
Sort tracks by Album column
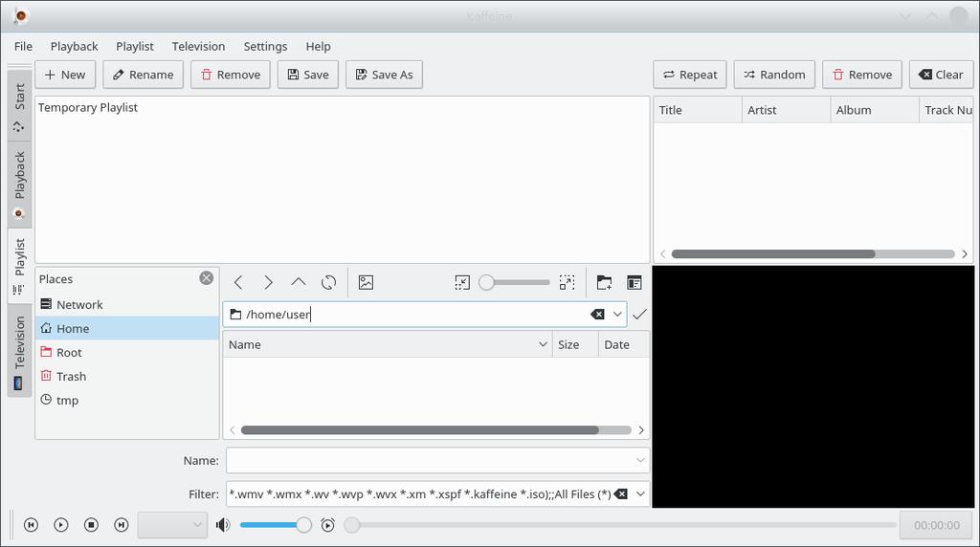click(x=875, y=110)
